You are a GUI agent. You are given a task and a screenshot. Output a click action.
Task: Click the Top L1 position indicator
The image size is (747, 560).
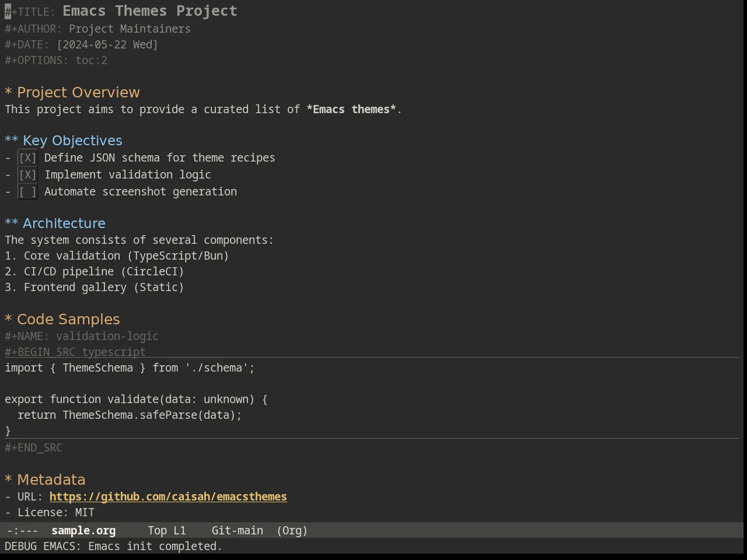point(167,531)
